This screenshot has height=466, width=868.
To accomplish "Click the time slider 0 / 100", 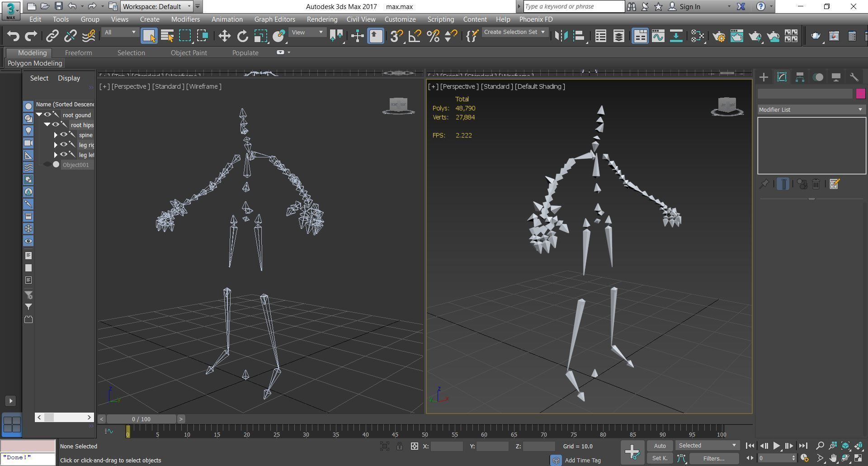I will pos(142,419).
